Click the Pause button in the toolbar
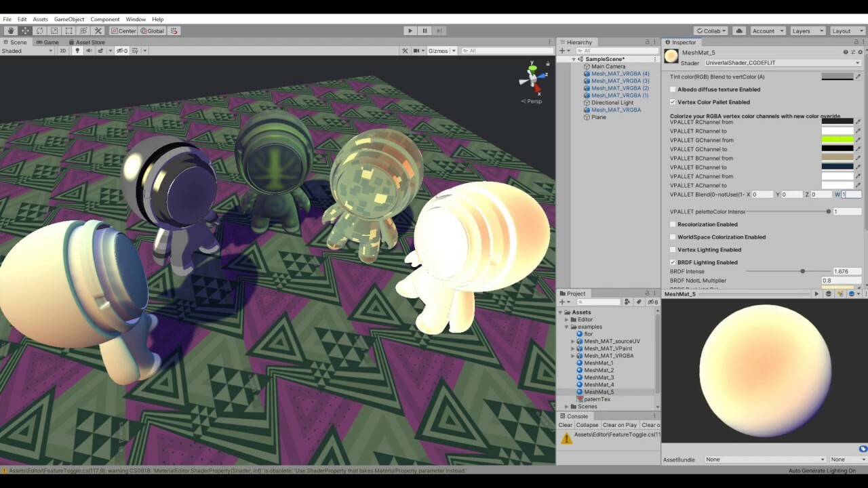The height and width of the screenshot is (488, 868). tap(425, 30)
